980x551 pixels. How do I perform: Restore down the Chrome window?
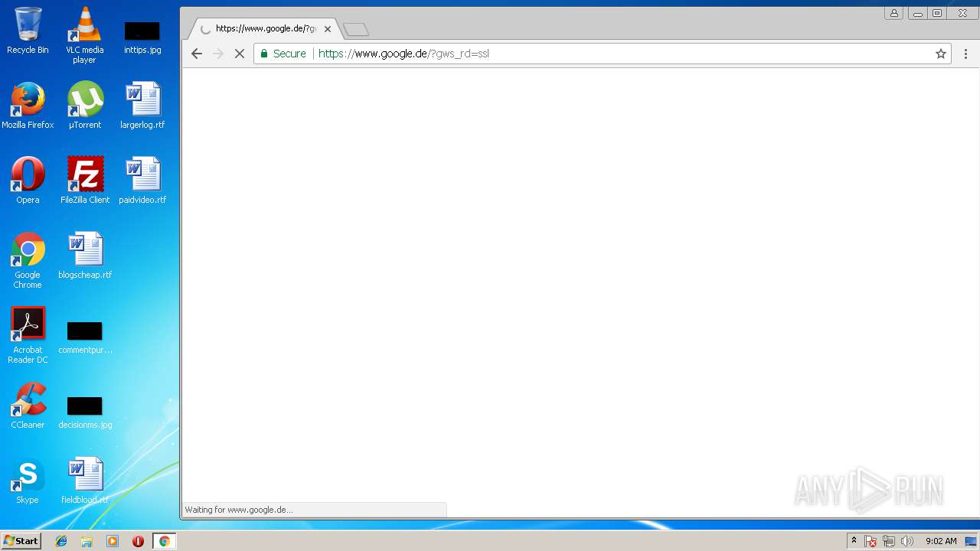coord(937,13)
